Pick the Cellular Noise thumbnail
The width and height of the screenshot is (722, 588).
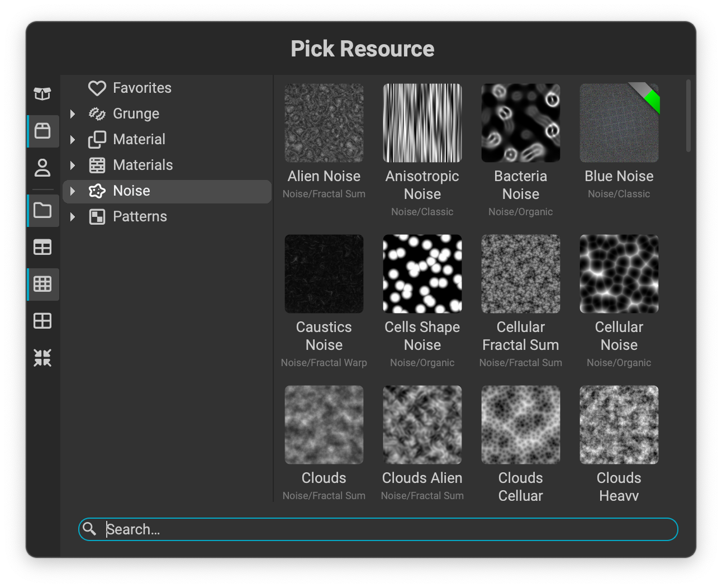pos(619,274)
